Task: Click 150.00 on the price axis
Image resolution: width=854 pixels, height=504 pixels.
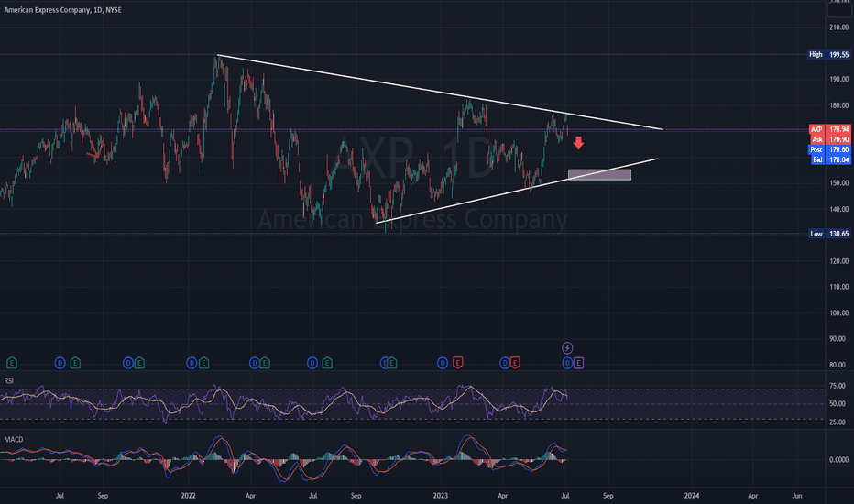Action: pyautogui.click(x=838, y=183)
